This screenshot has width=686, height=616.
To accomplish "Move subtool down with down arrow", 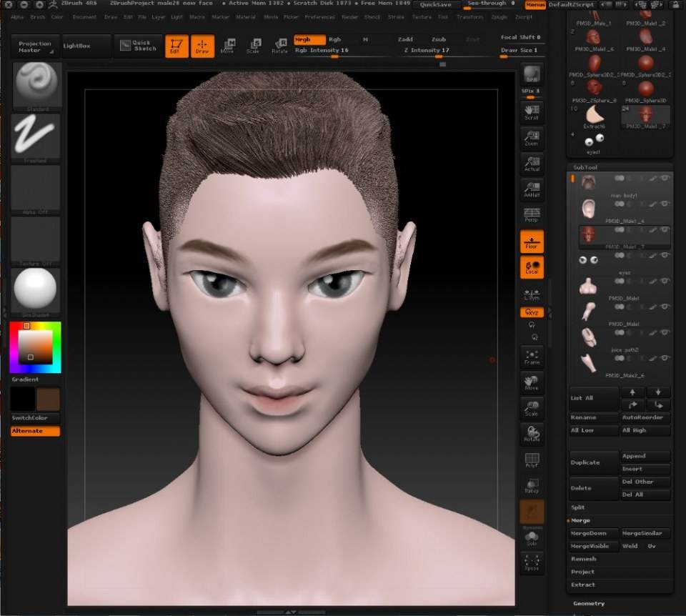I will [658, 392].
